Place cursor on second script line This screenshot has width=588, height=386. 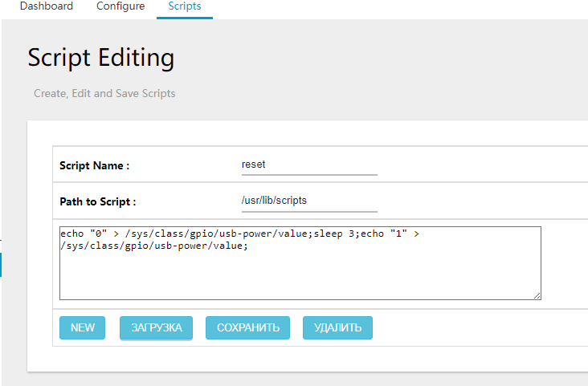coord(153,246)
